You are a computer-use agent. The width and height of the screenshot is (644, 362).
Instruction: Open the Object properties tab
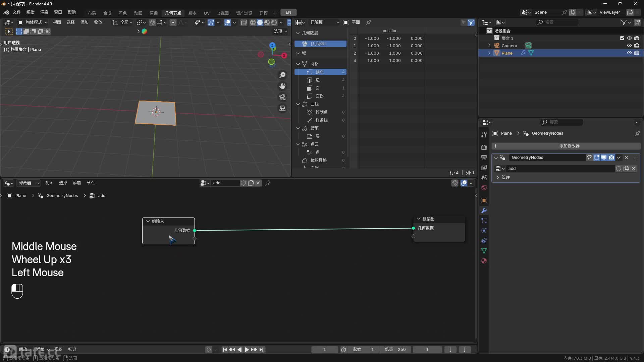tap(484, 200)
